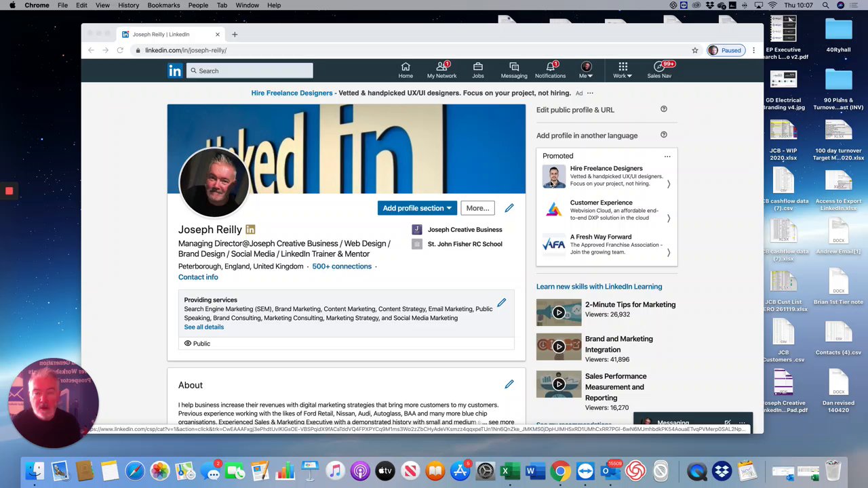
Task: Open the Bookmarks menu
Action: pyautogui.click(x=163, y=5)
